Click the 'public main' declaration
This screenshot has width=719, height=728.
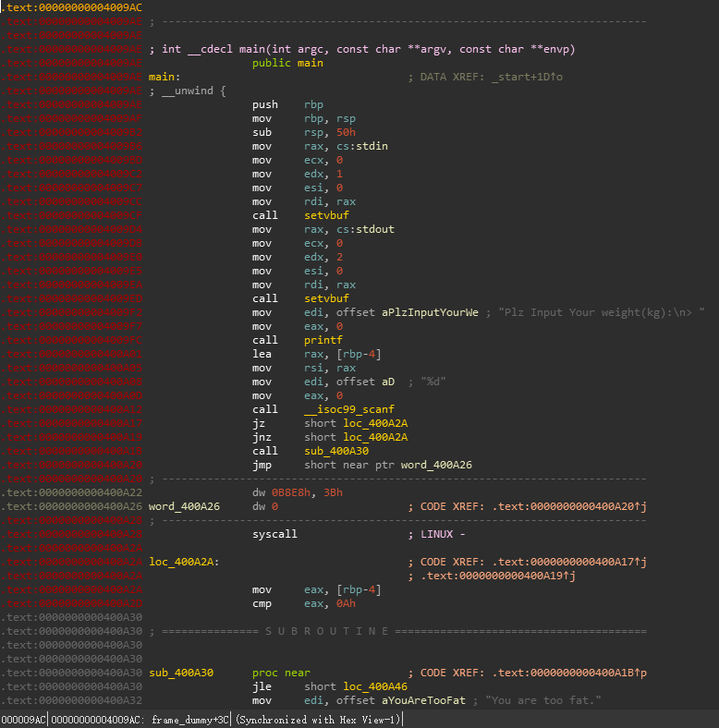[287, 63]
